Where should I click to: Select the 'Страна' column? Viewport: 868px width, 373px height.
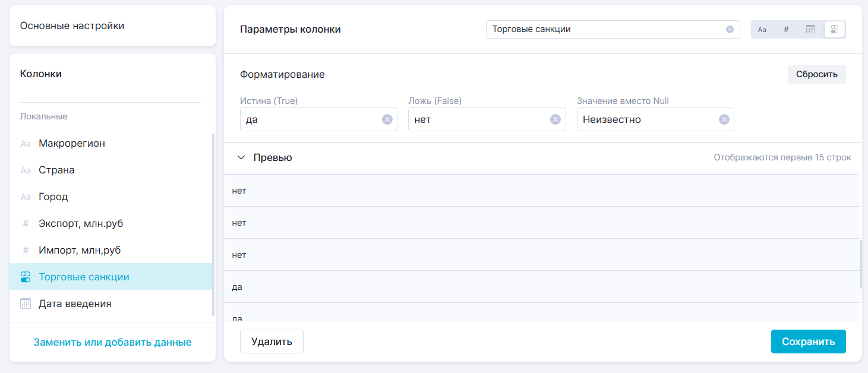click(x=56, y=170)
